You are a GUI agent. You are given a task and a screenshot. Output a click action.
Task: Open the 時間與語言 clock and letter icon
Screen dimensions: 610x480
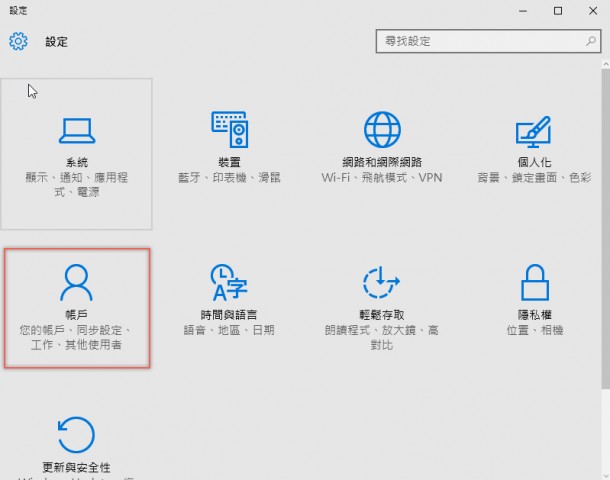click(x=229, y=282)
